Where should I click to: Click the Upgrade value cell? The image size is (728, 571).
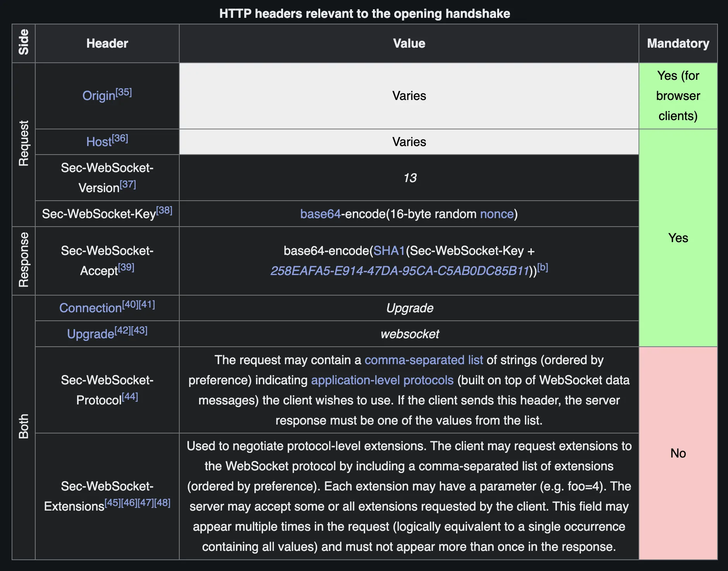click(409, 308)
